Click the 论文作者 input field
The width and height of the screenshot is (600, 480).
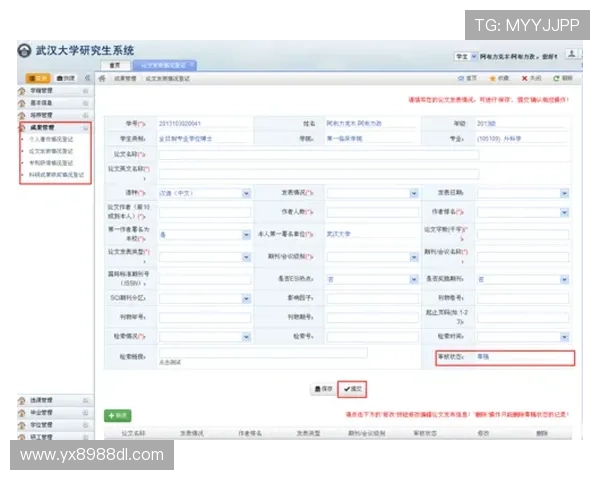pos(205,212)
